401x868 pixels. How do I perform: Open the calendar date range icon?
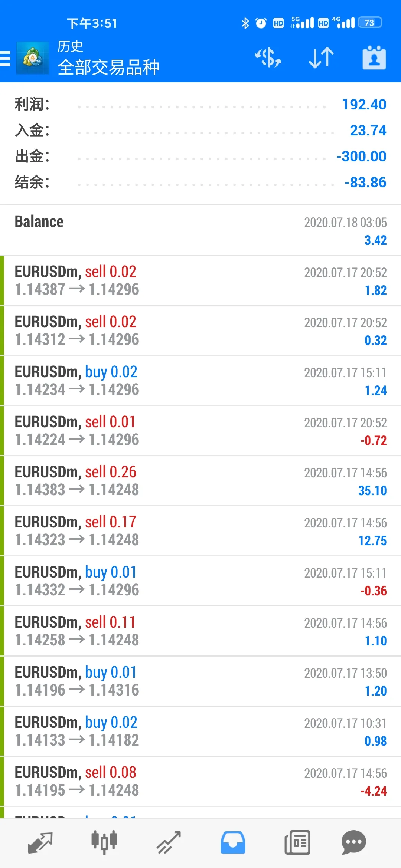pos(374,58)
